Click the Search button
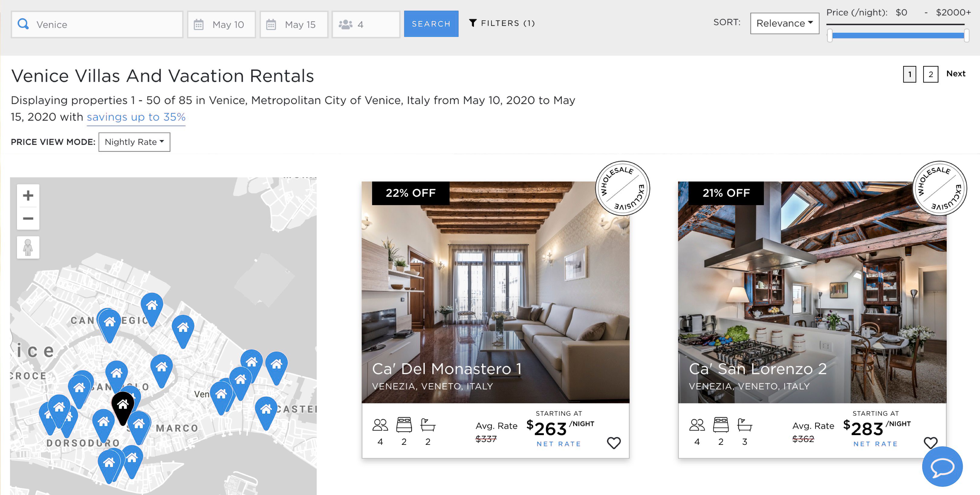 (431, 24)
